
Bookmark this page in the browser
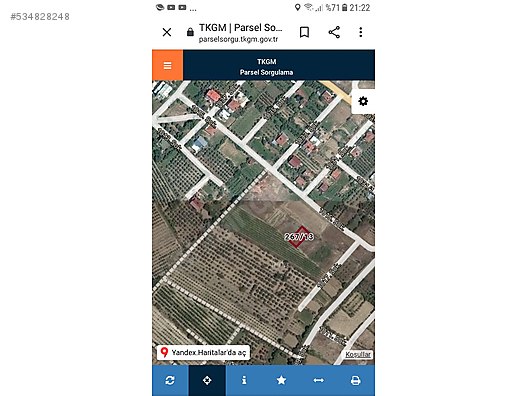click(304, 32)
